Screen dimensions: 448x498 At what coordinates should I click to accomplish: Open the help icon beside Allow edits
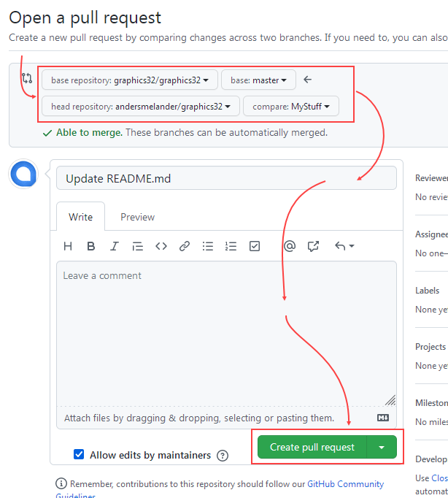[x=223, y=456]
